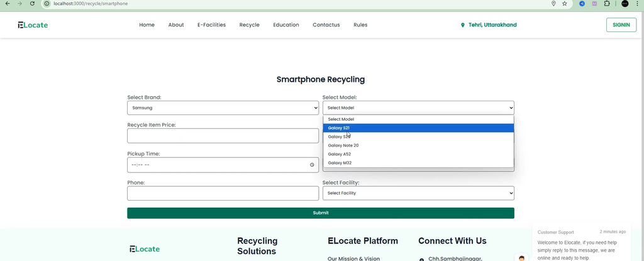This screenshot has width=644, height=261.
Task: Click the ELocate Platform footer heading
Action: point(363,241)
